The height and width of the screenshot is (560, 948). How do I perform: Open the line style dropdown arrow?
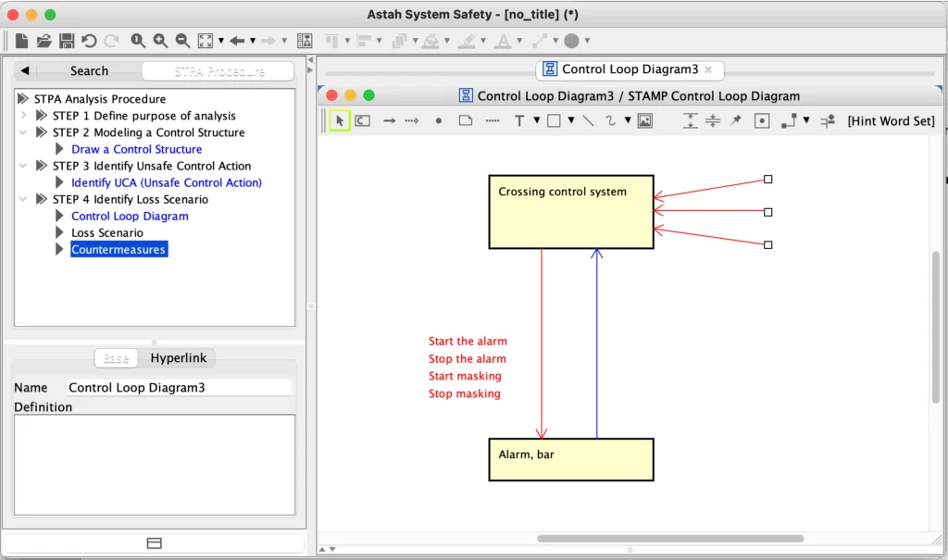(x=806, y=119)
